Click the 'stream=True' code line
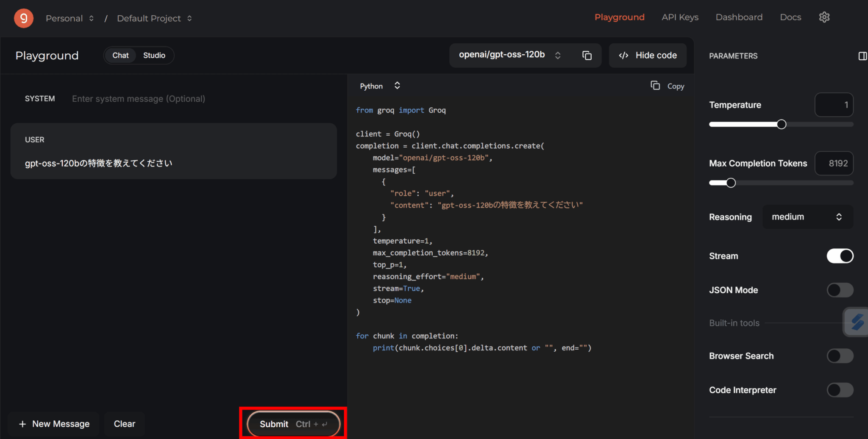 [x=398, y=288]
